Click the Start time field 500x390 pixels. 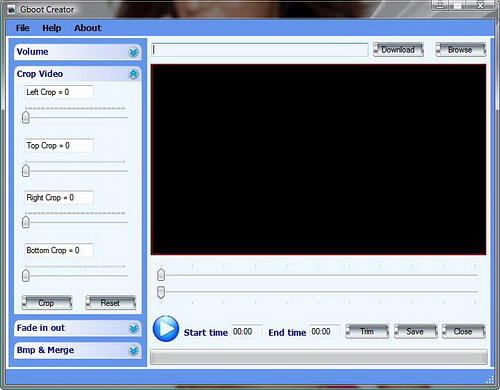(x=246, y=332)
